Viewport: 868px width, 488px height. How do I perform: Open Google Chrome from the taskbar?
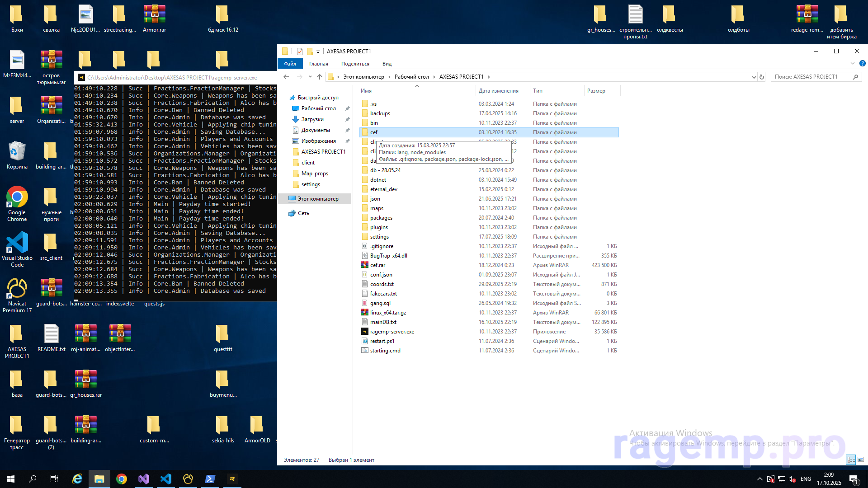point(122,479)
